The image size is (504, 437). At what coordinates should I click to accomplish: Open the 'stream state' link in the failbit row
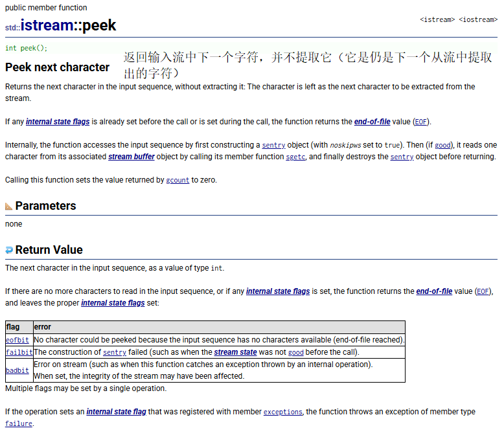(x=235, y=352)
